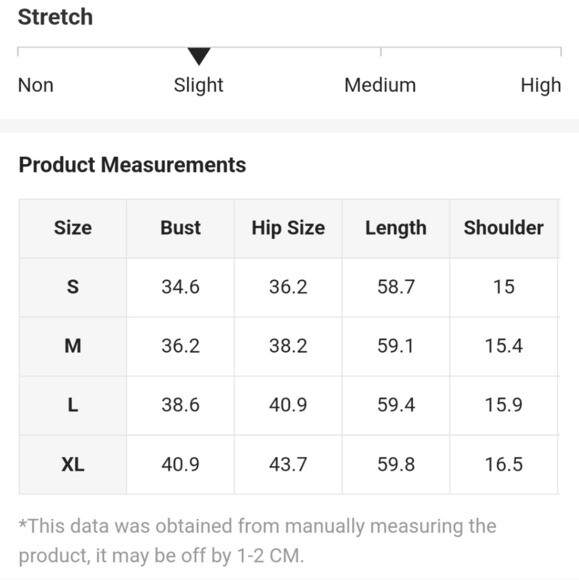Click the 59.1 length cell

pyautogui.click(x=396, y=346)
